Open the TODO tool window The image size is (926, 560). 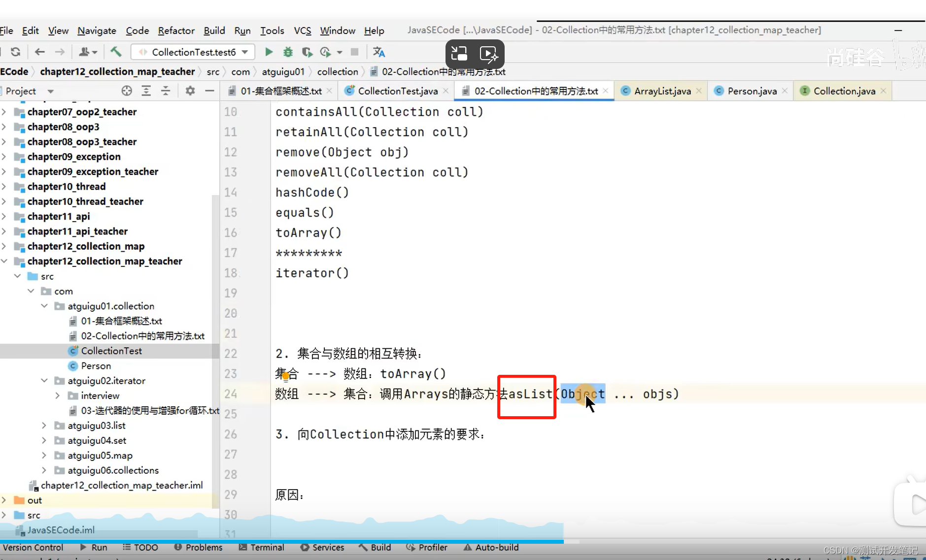point(140,547)
